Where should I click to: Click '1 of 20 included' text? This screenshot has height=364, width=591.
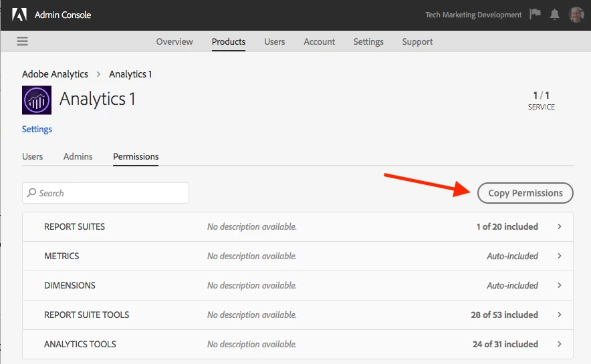[x=507, y=226]
